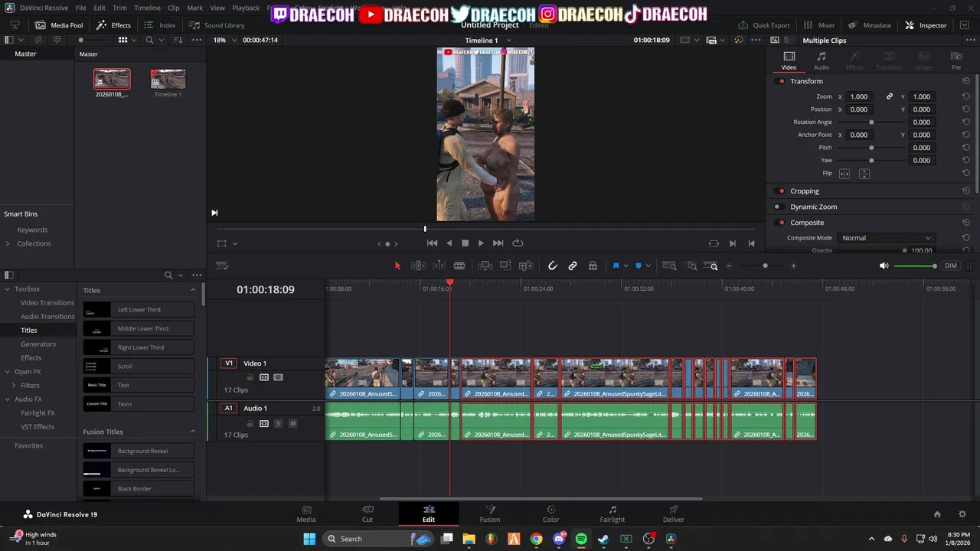Open the Sound Library panel
980x551 pixels.
pyautogui.click(x=217, y=25)
